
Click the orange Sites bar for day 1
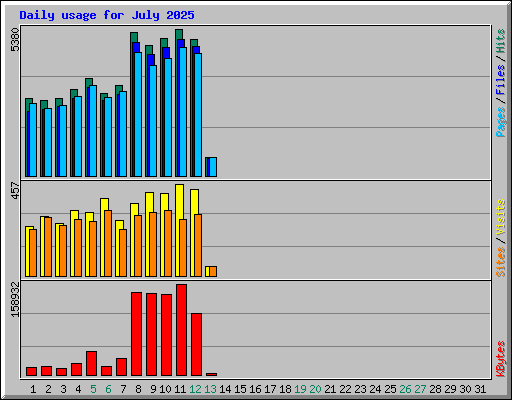(x=33, y=253)
